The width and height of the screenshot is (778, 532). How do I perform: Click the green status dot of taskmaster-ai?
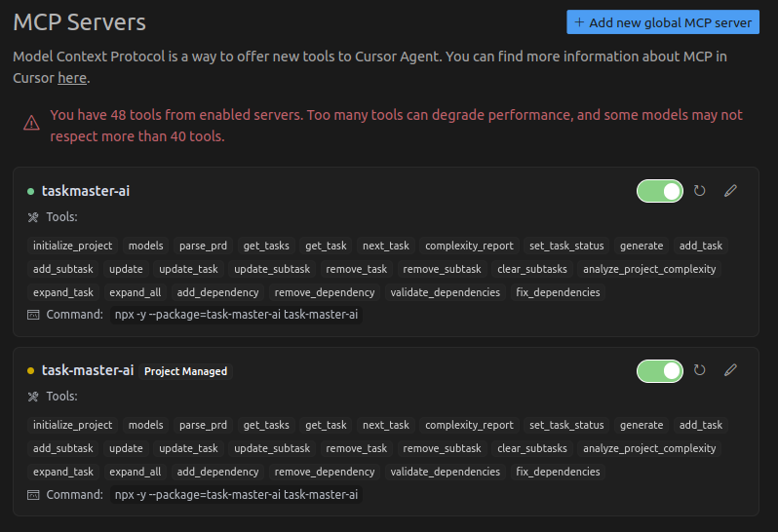(x=31, y=191)
